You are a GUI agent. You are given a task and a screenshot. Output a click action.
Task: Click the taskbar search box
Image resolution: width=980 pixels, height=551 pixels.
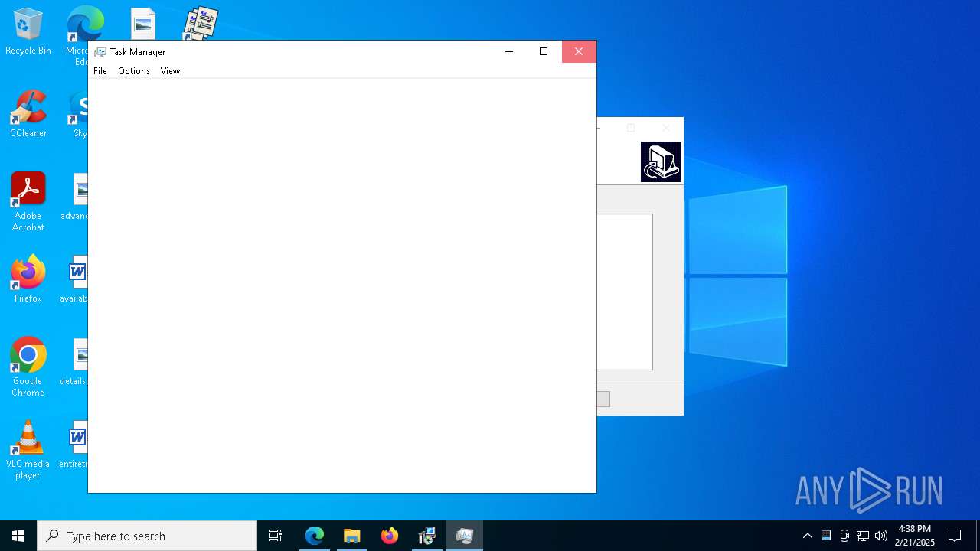click(x=147, y=536)
